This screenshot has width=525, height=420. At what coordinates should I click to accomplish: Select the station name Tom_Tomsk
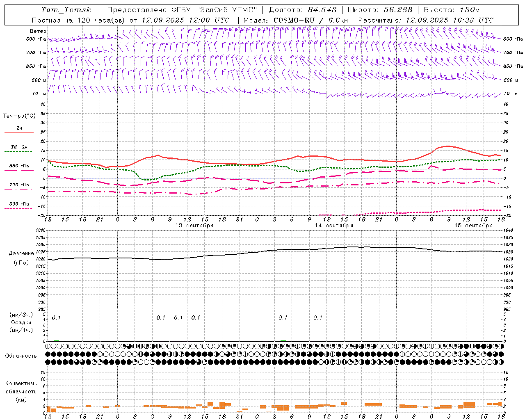click(x=66, y=10)
